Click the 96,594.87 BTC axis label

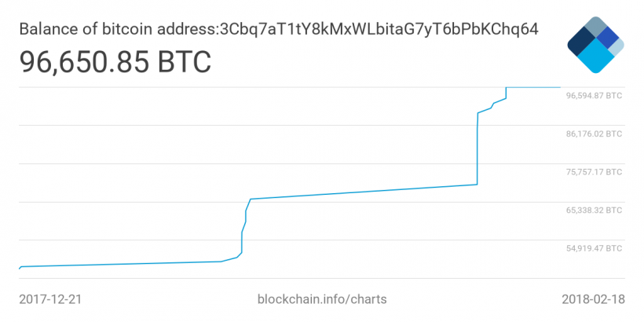(594, 96)
